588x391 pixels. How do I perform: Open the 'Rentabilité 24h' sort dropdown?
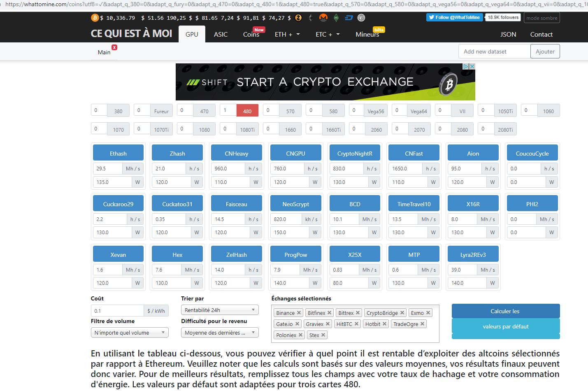click(219, 310)
